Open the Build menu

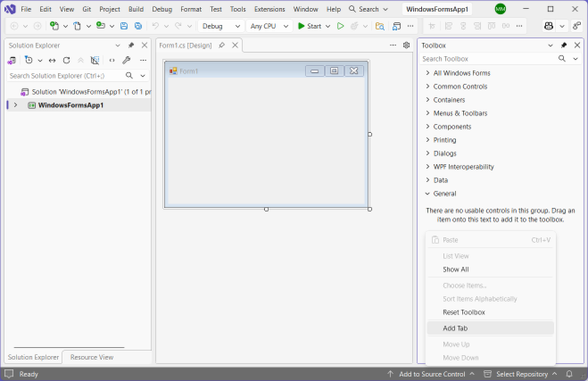coord(136,9)
